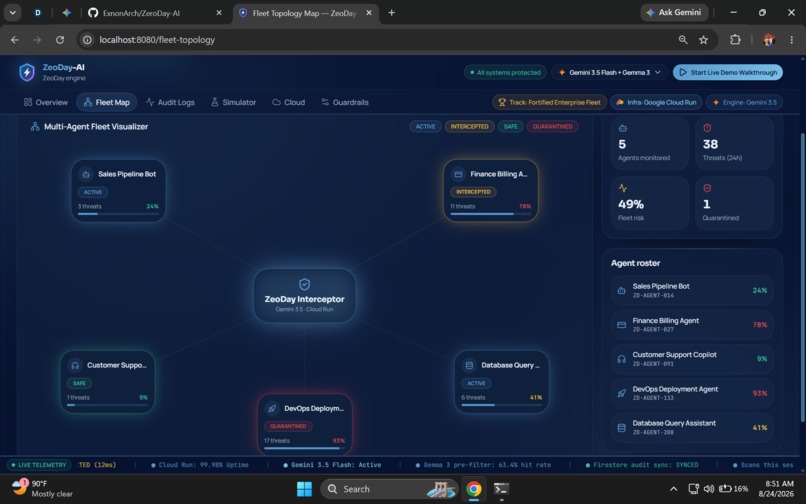
Task: Click the DevOps Deployment node rocket icon
Action: click(272, 408)
